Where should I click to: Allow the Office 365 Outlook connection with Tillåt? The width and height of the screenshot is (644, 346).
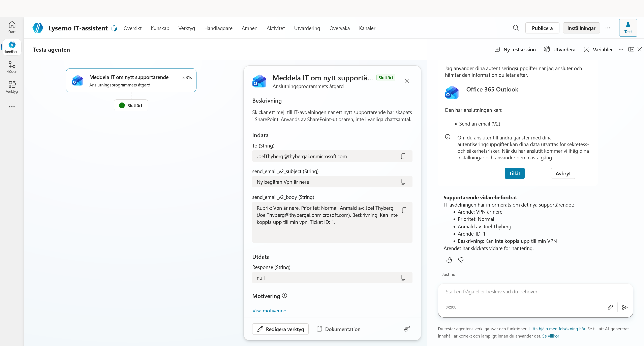click(x=515, y=173)
